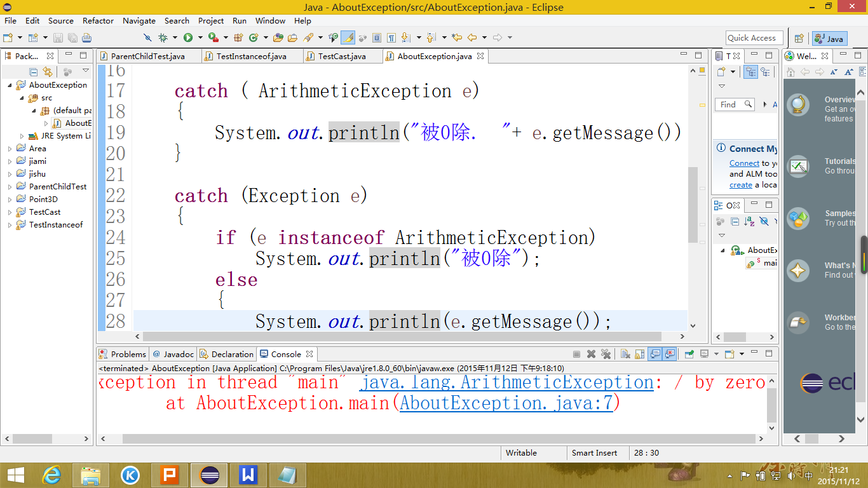Image resolution: width=868 pixels, height=488 pixels.
Task: Open java.lang.ArithmeticException link in console
Action: coord(506,383)
